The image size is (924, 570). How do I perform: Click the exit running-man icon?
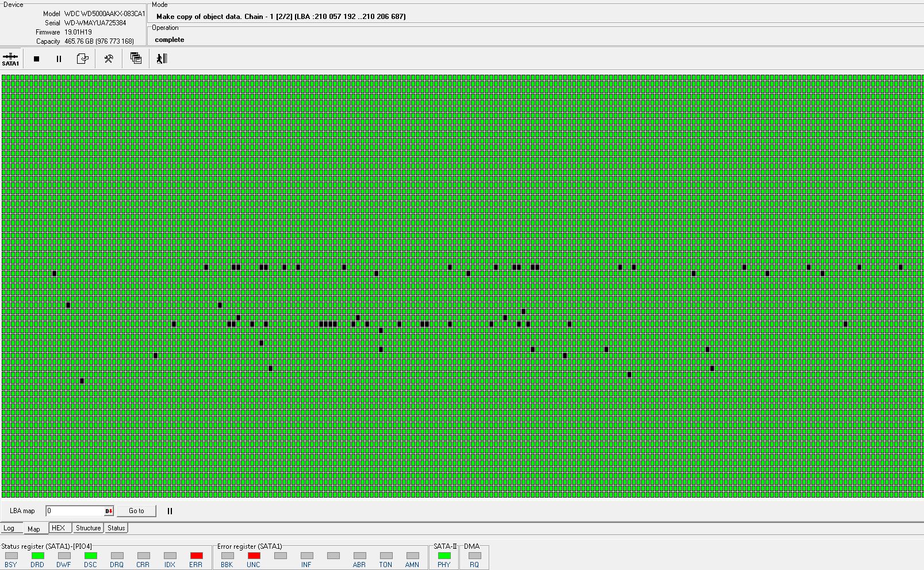pyautogui.click(x=162, y=59)
